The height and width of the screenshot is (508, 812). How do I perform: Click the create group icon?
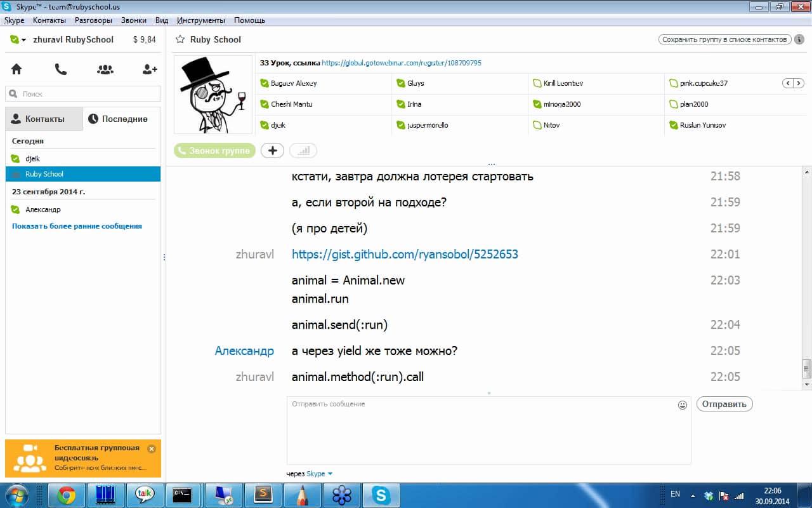point(105,69)
